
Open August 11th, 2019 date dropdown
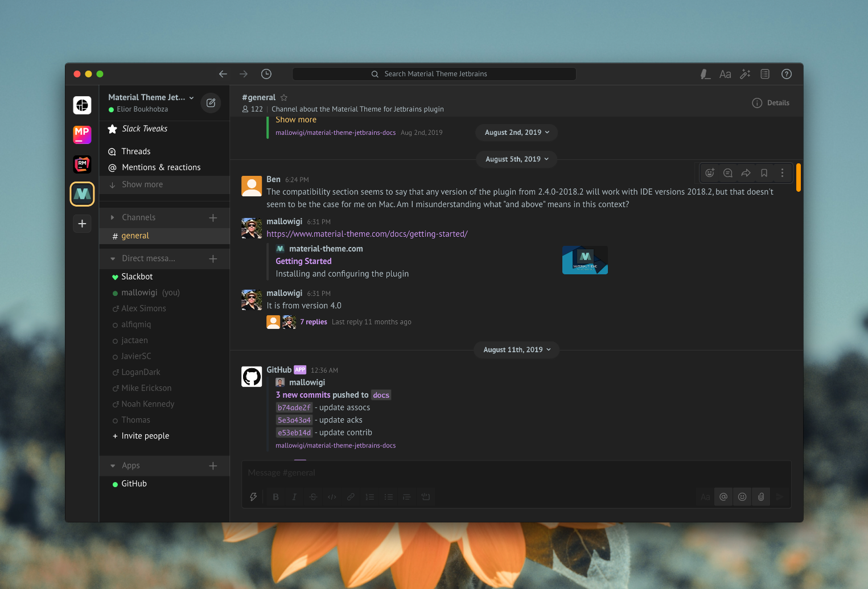coord(517,350)
